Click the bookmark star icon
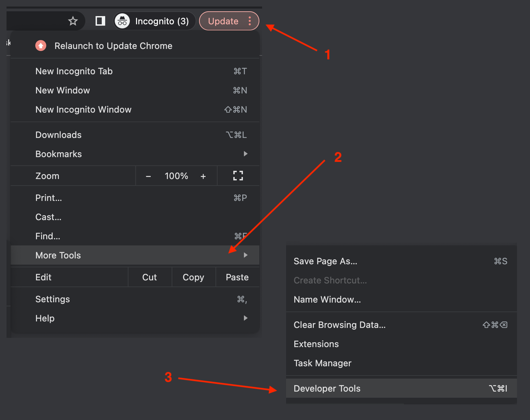The width and height of the screenshot is (530, 420). (x=73, y=21)
